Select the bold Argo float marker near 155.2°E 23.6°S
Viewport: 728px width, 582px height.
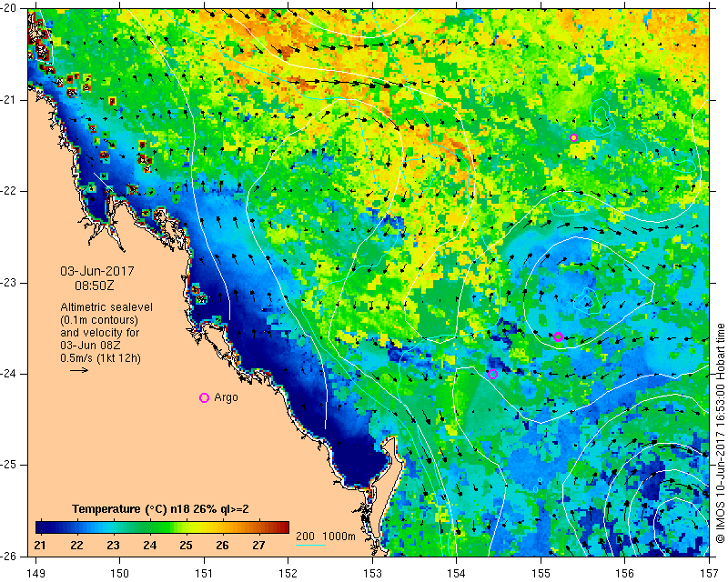point(558,337)
